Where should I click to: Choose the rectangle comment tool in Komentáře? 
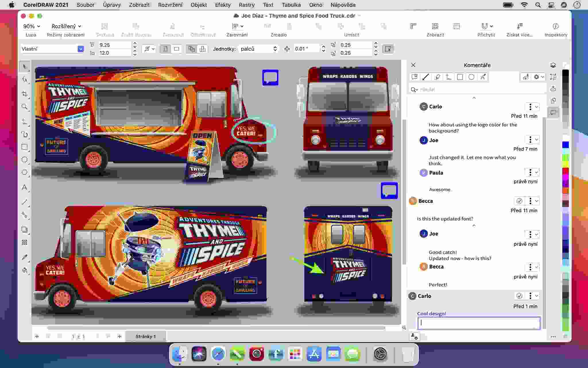(x=460, y=77)
